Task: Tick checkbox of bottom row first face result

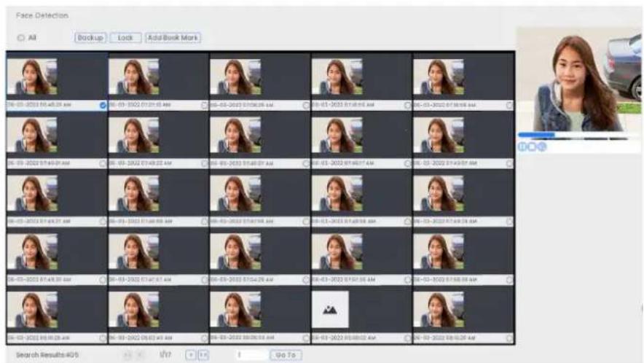Action: pos(103,338)
